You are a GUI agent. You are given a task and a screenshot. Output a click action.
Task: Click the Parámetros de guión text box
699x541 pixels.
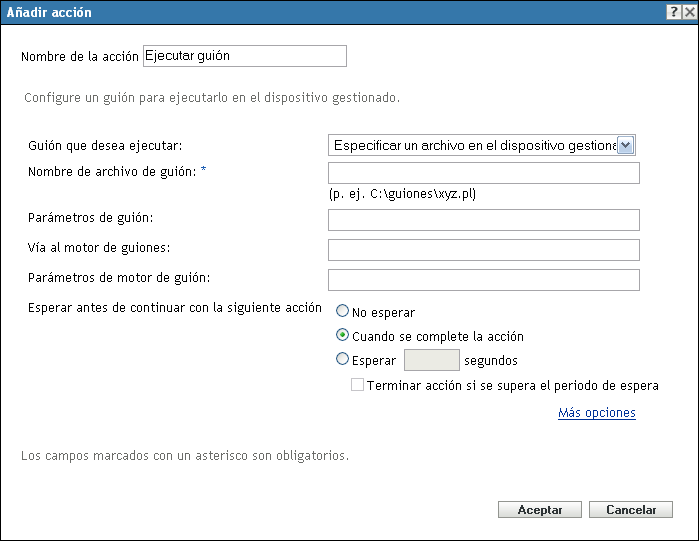coord(483,220)
